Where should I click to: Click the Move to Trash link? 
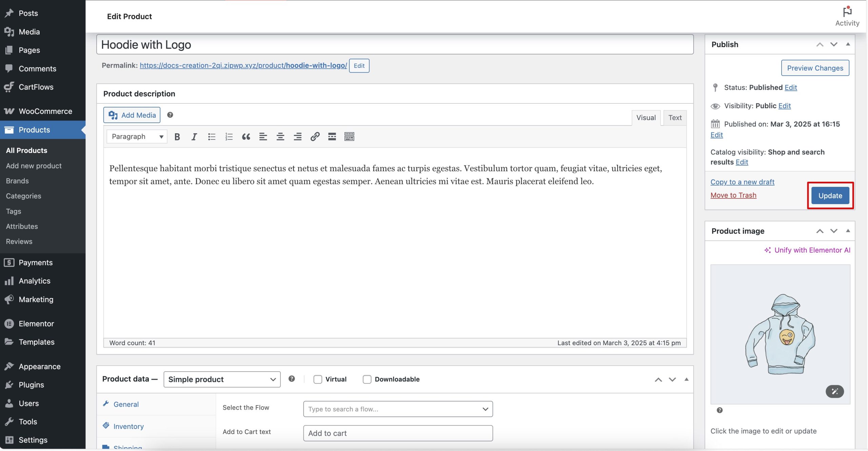pos(733,195)
